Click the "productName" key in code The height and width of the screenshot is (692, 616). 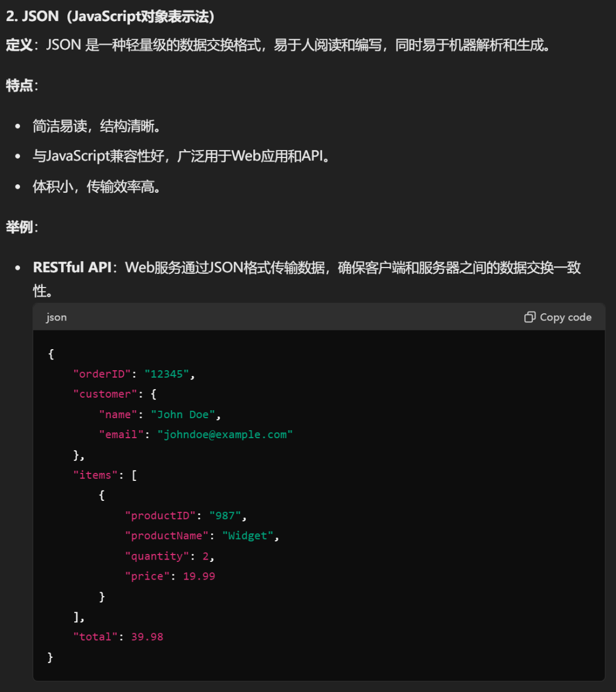(x=167, y=536)
